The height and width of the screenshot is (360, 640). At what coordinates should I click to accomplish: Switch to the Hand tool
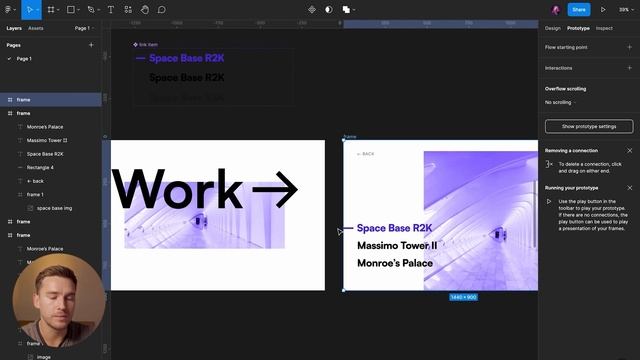[x=144, y=9]
